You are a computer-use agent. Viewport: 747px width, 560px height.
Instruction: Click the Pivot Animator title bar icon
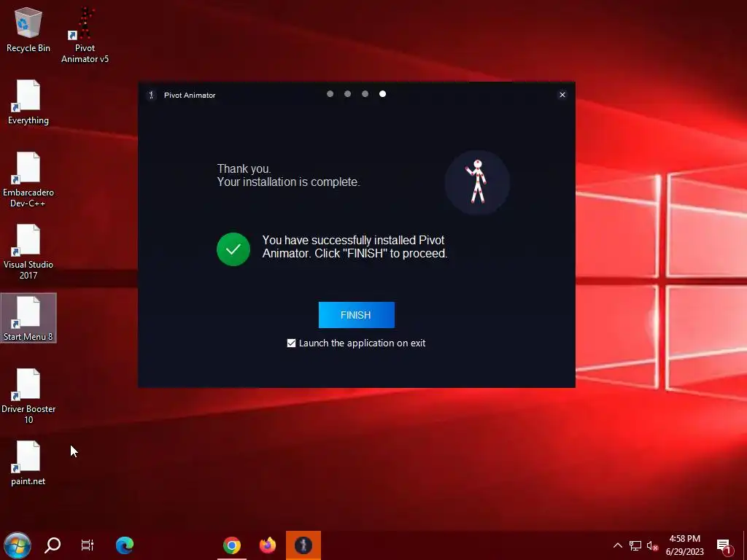151,96
